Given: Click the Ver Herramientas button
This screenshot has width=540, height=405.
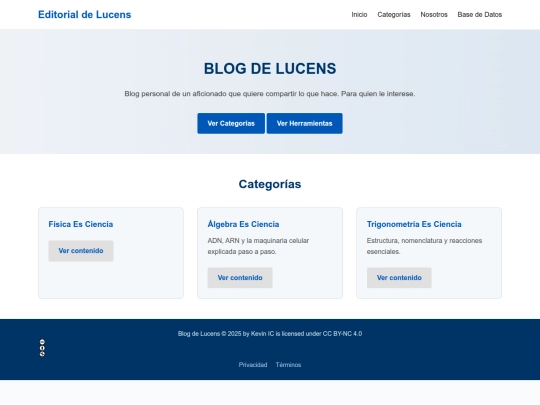Looking at the screenshot, I should click(x=304, y=123).
